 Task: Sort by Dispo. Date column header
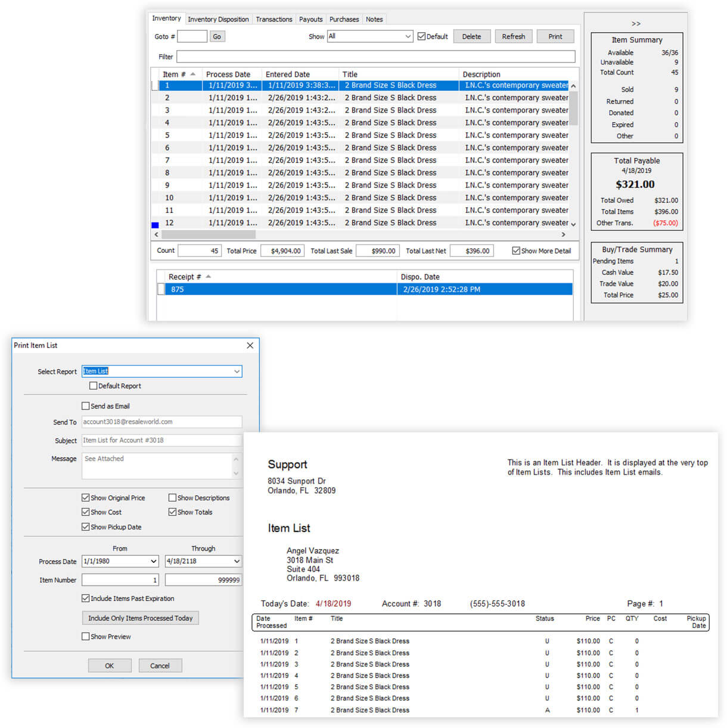coord(484,277)
